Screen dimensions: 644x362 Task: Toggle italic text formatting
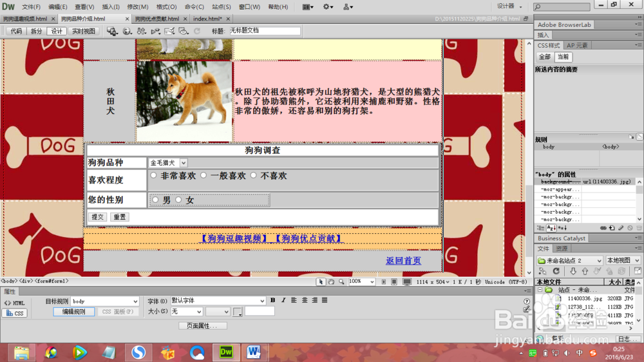(x=283, y=300)
